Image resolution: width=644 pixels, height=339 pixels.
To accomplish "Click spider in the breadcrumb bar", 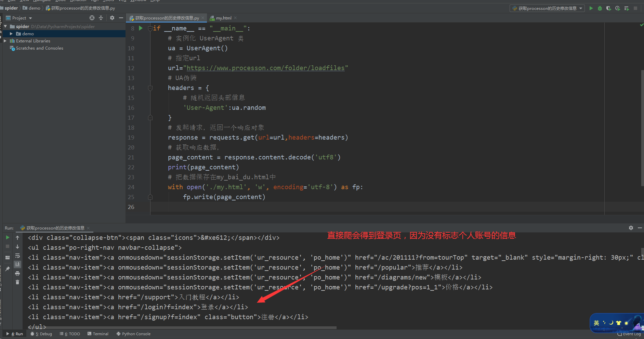I will point(11,8).
